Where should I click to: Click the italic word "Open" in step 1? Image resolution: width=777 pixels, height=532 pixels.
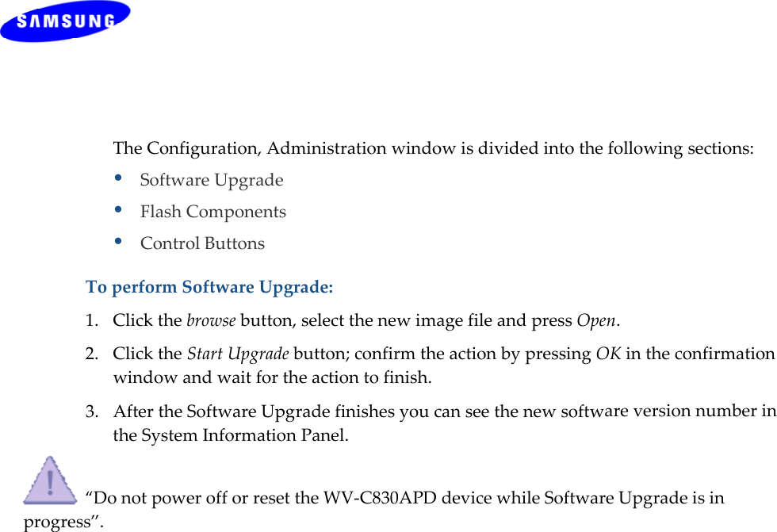point(596,321)
